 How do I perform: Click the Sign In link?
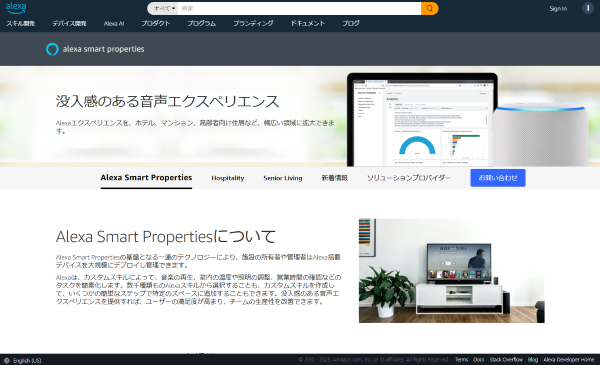[558, 8]
